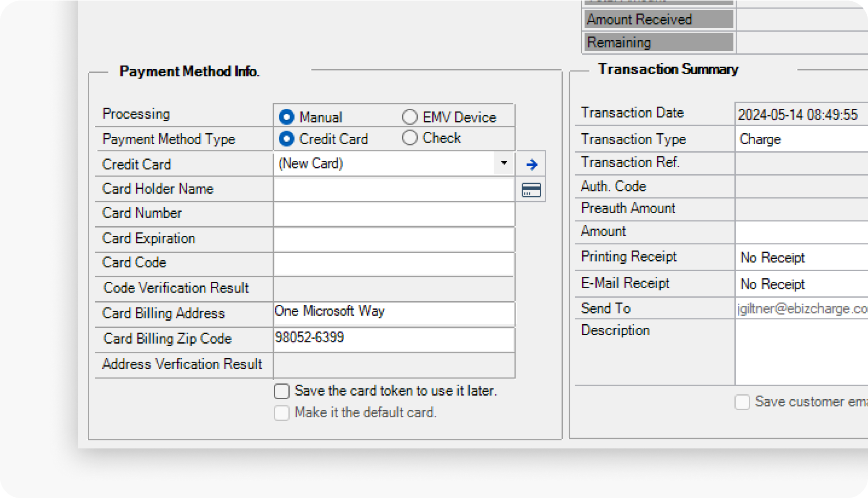This screenshot has width=868, height=498.
Task: Toggle the Save customer email checkbox
Action: [742, 402]
